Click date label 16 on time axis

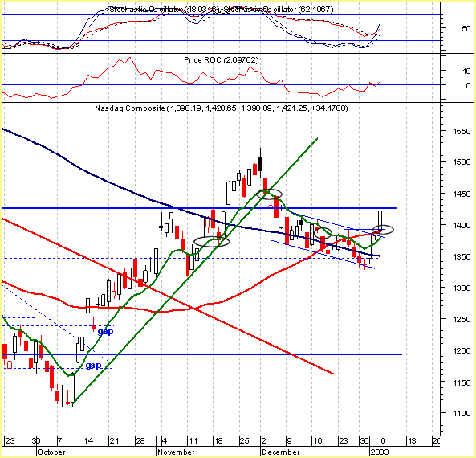(317, 440)
